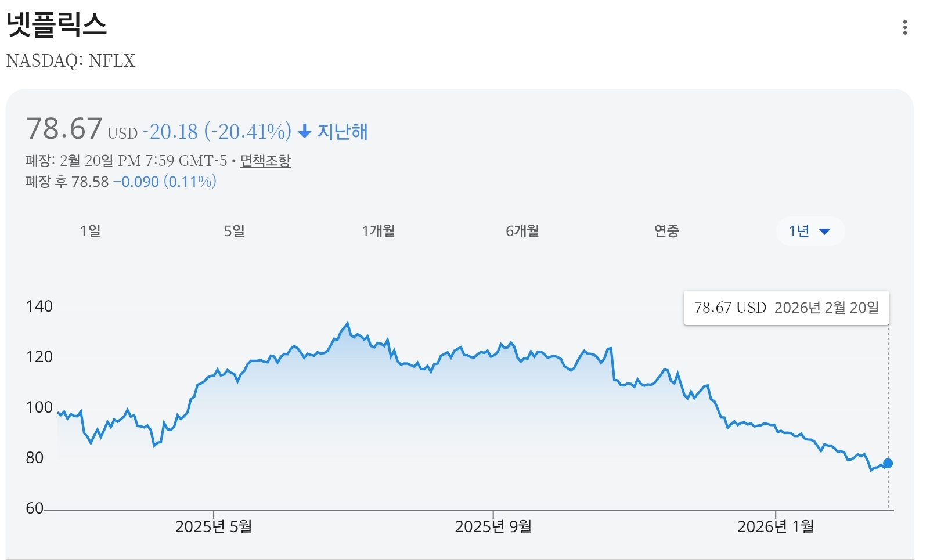
Task: Open the 면책조항 disclaimer link
Action: 265,161
